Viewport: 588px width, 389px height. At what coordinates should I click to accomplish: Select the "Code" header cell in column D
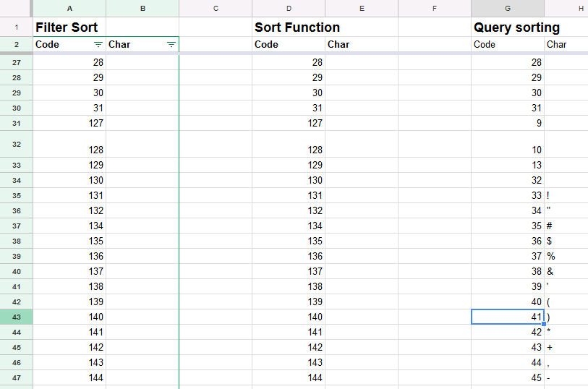coord(289,45)
